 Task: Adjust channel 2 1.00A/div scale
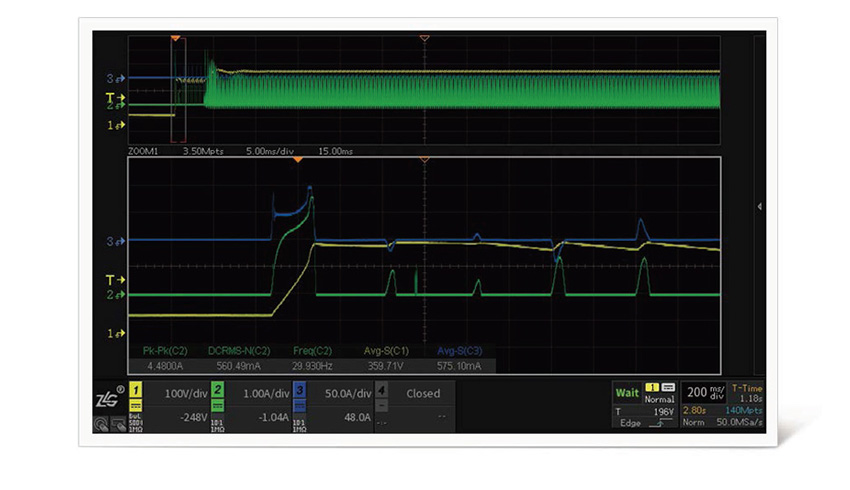pos(266,394)
